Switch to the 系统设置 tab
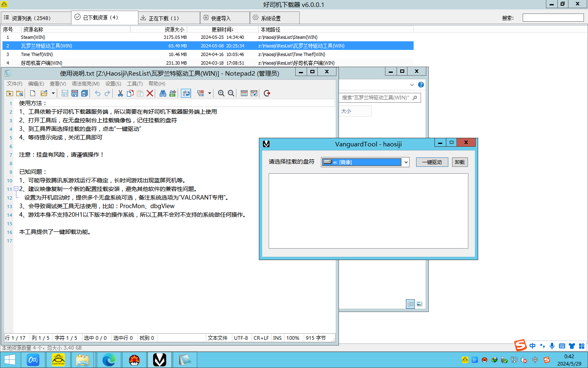 (275, 18)
